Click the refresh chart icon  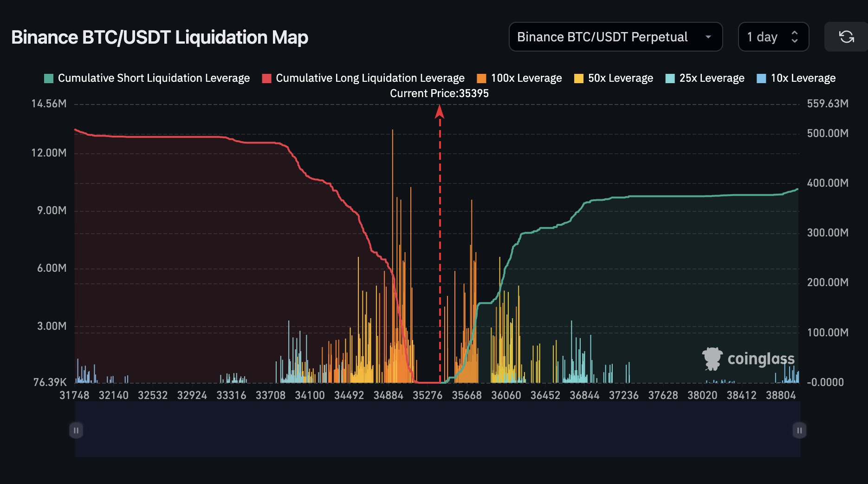tap(846, 37)
